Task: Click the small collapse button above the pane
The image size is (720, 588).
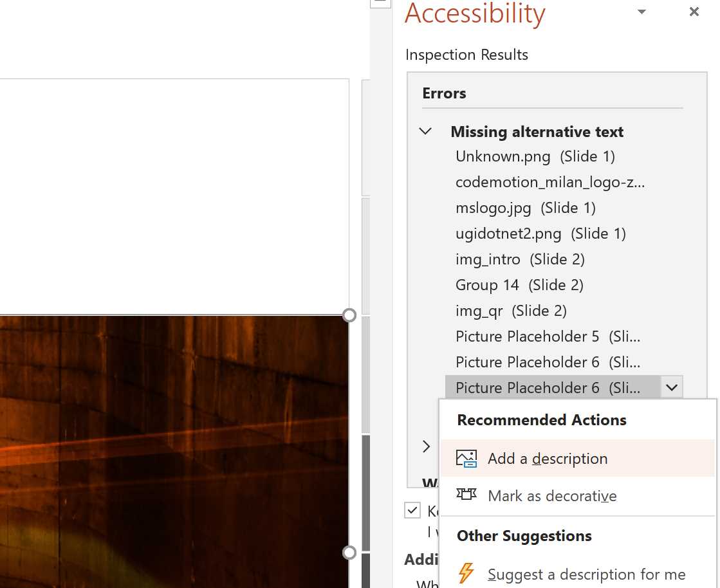Action: [380, 3]
